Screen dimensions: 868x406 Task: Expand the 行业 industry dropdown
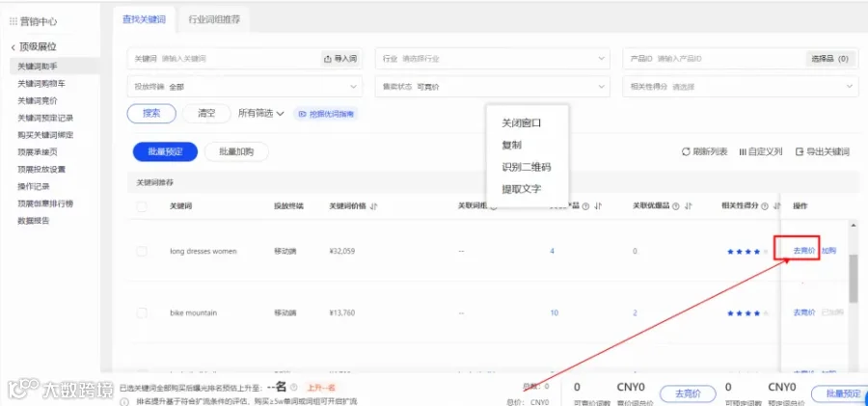click(493, 59)
